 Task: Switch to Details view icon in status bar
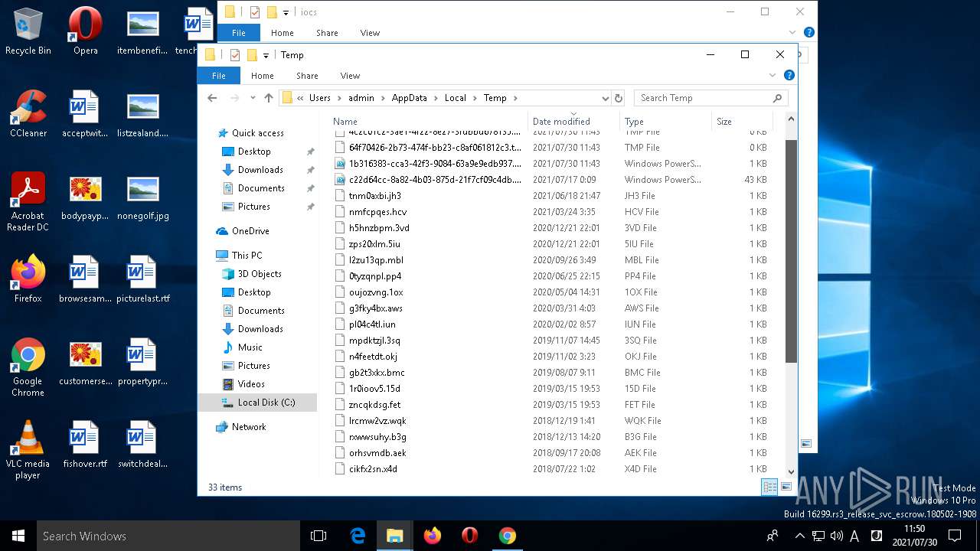pyautogui.click(x=769, y=487)
